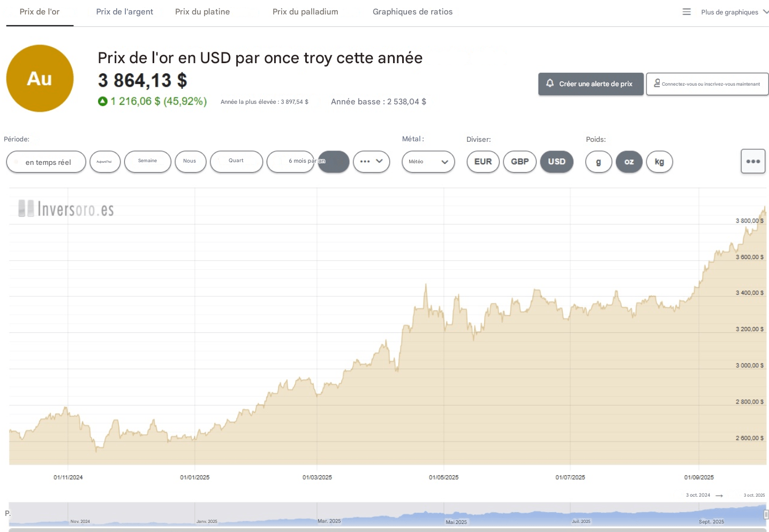Open the three-dot options button above chart
769x532 pixels.
752,161
